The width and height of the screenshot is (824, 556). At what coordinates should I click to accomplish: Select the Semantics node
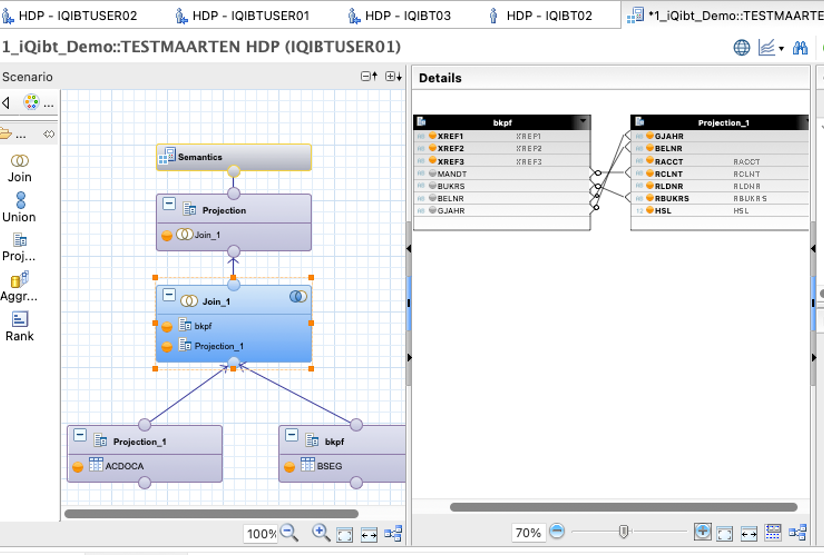point(234,157)
